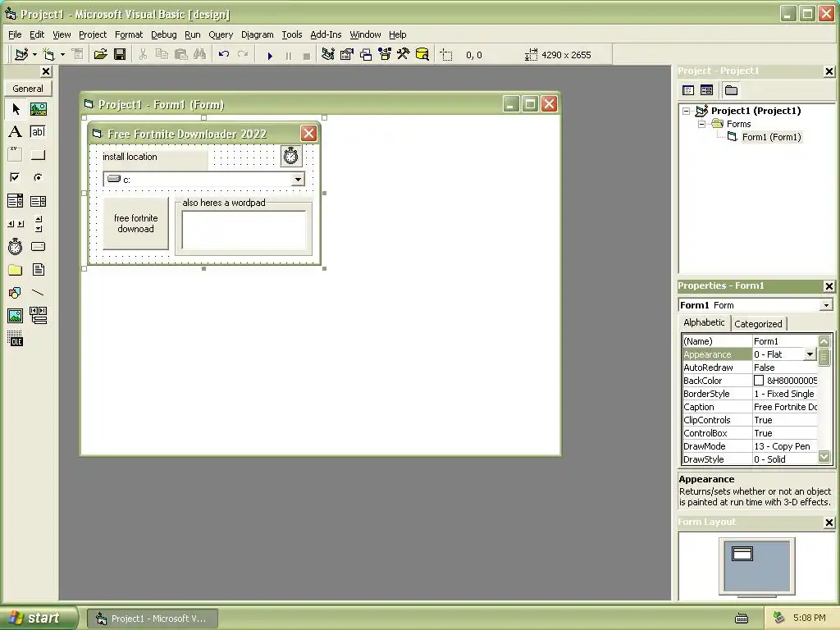The image size is (840, 630).
Task: Pick the Label tool (letter A)
Action: coord(15,132)
